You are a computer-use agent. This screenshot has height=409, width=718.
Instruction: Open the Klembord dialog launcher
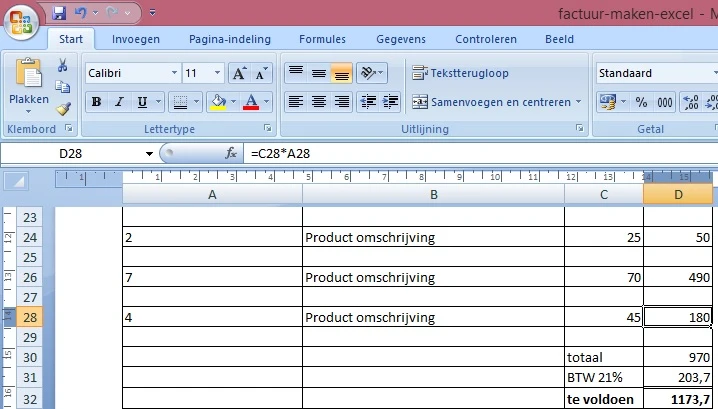pyautogui.click(x=69, y=129)
